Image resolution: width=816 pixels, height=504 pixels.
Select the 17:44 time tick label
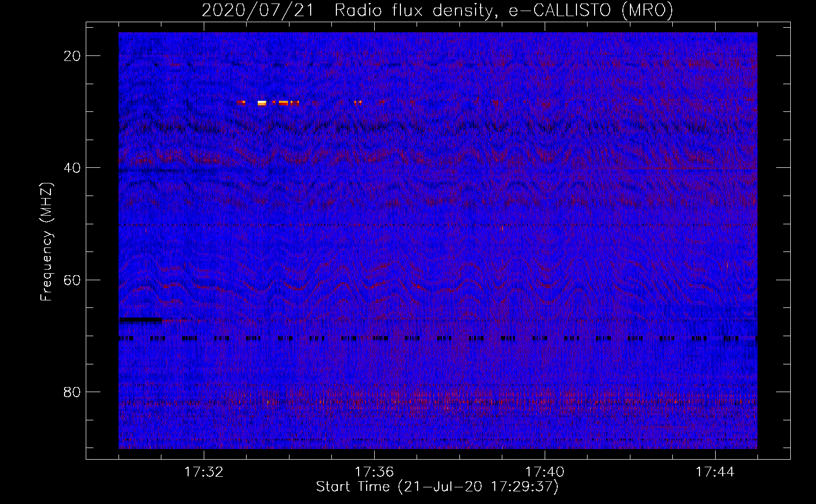(715, 472)
